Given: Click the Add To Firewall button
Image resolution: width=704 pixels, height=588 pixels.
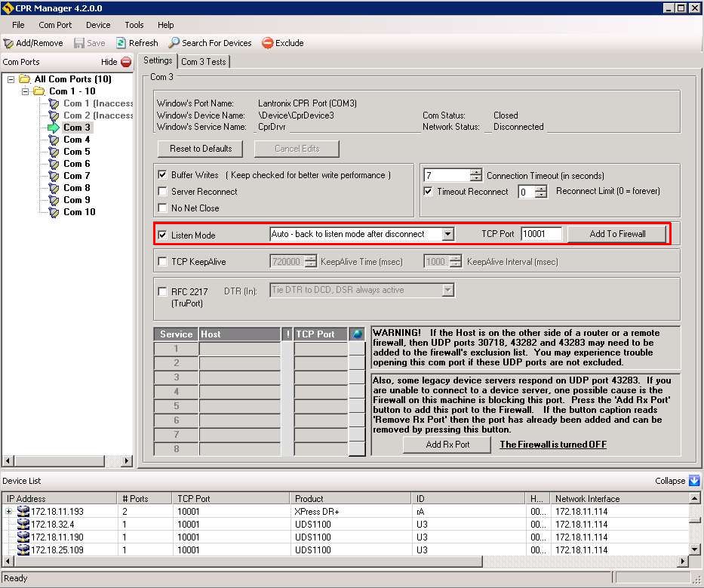Looking at the screenshot, I should pos(617,234).
